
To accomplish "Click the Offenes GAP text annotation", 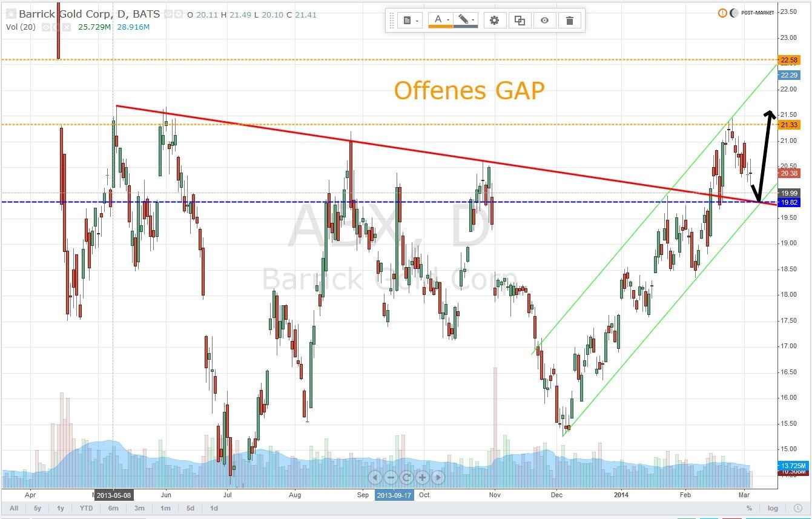I will [469, 91].
